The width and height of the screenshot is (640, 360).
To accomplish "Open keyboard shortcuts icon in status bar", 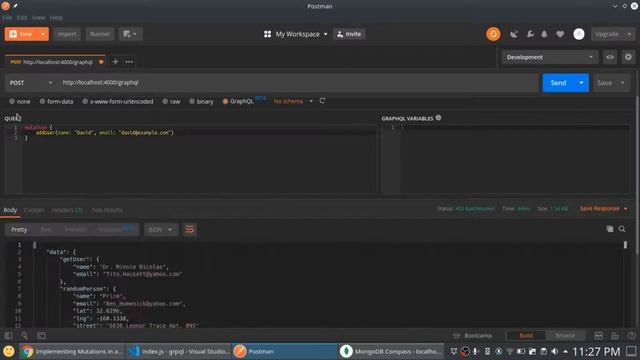I will coord(615,336).
